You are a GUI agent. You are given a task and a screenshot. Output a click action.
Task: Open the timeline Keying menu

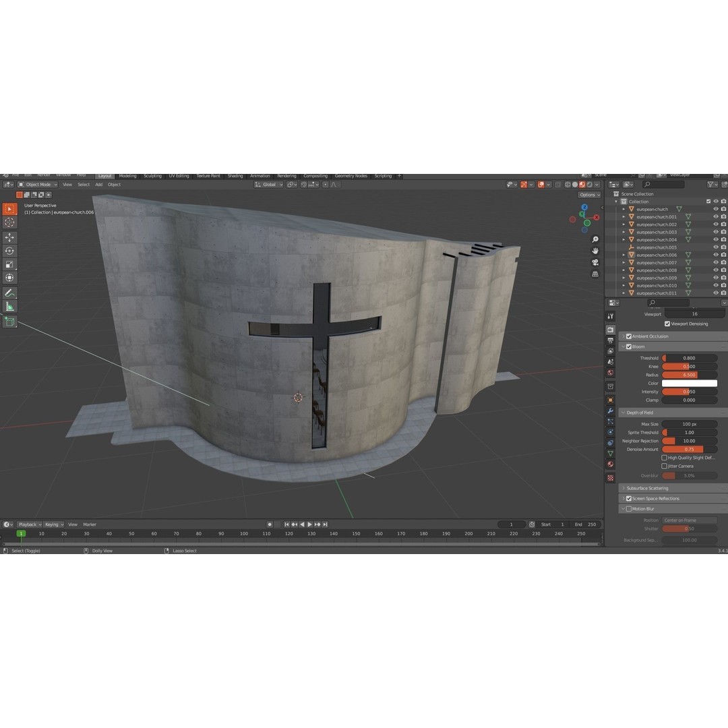coord(54,524)
